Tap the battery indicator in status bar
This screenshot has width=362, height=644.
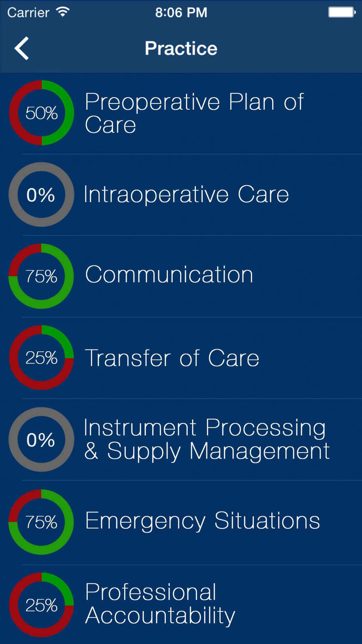342,12
